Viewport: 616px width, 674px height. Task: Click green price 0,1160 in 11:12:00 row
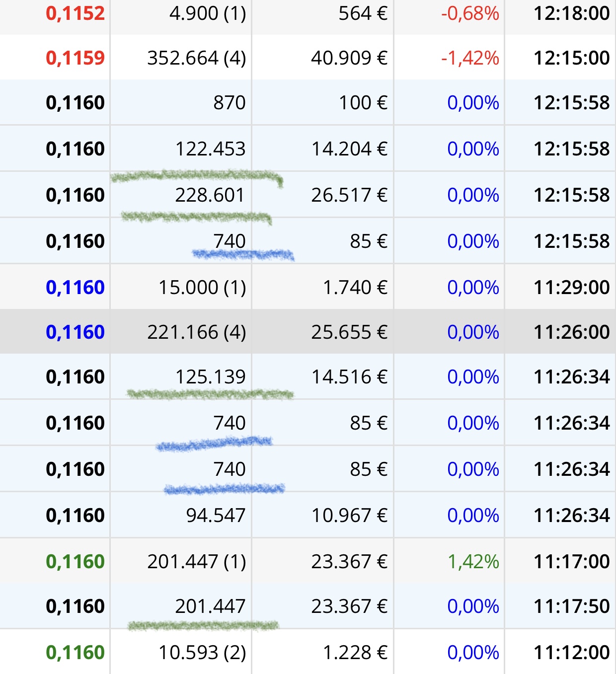(75, 653)
